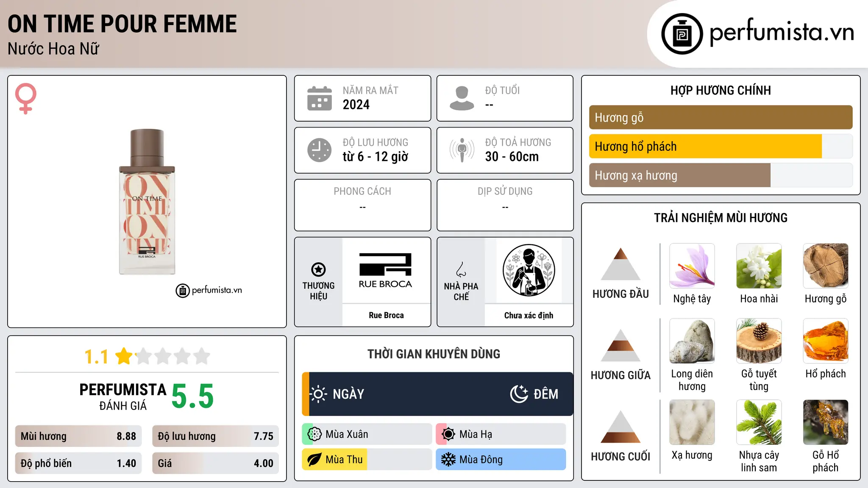The image size is (868, 488).
Task: Click the Giá 4.00 score
Action: tap(215, 463)
